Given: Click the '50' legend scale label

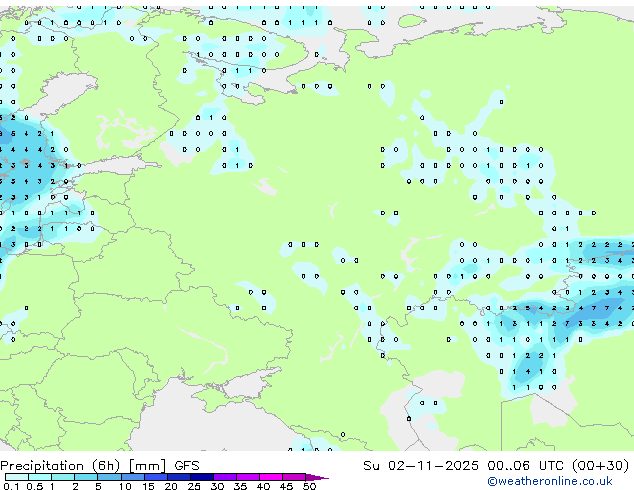Looking at the screenshot, I should click(x=310, y=486).
